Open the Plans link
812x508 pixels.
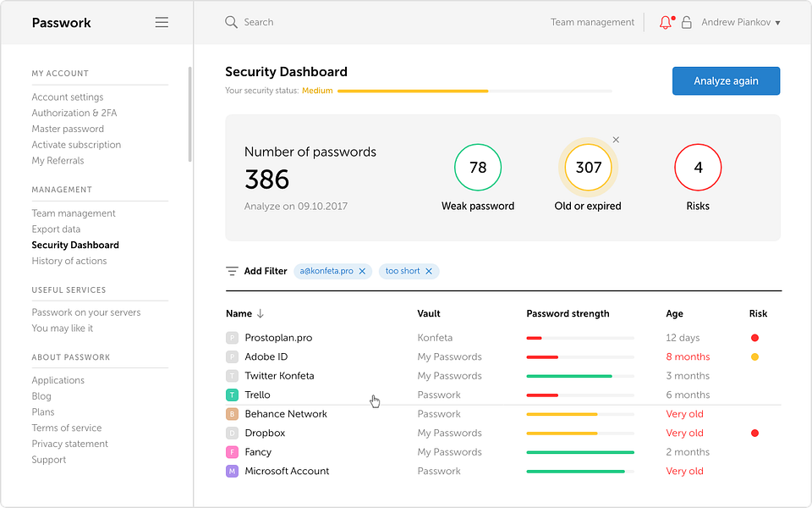tap(43, 412)
